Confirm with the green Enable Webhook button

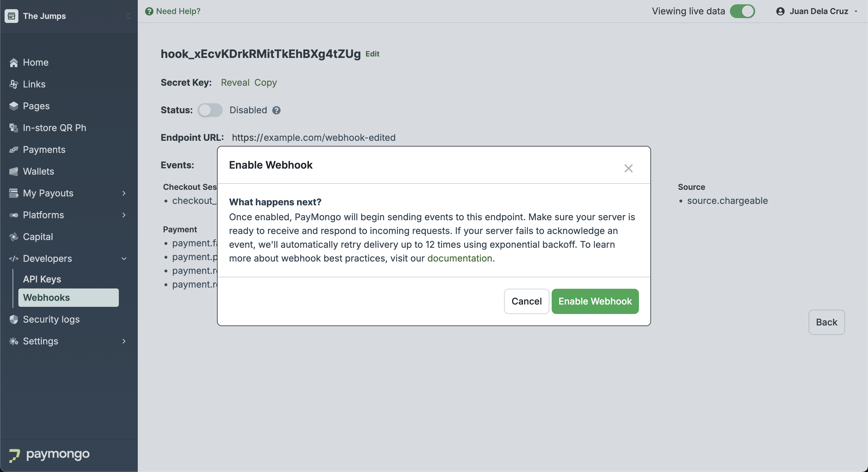pos(595,301)
